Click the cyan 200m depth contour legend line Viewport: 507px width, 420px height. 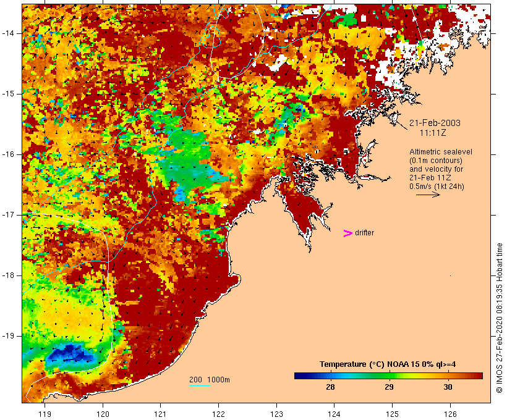pos(200,385)
